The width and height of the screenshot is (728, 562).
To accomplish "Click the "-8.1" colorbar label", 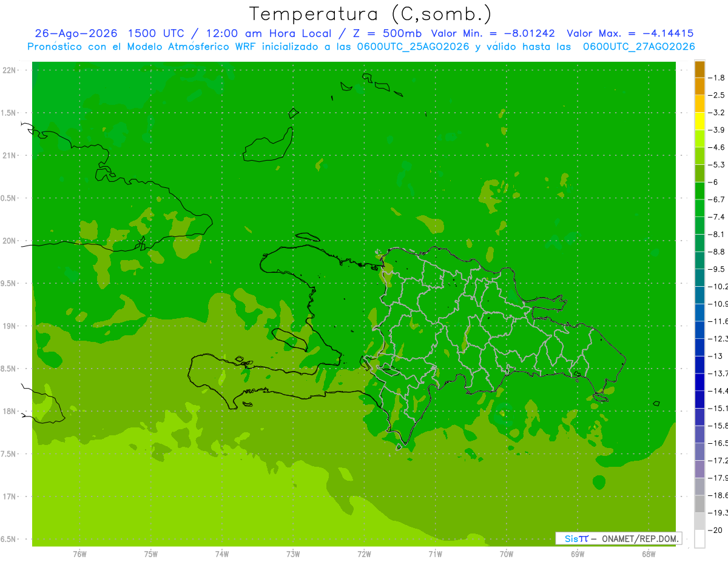I will [717, 235].
